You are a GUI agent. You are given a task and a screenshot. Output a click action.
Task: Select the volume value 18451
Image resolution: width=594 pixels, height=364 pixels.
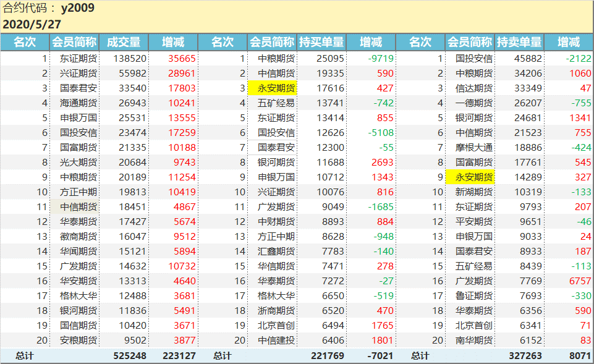coord(132,207)
